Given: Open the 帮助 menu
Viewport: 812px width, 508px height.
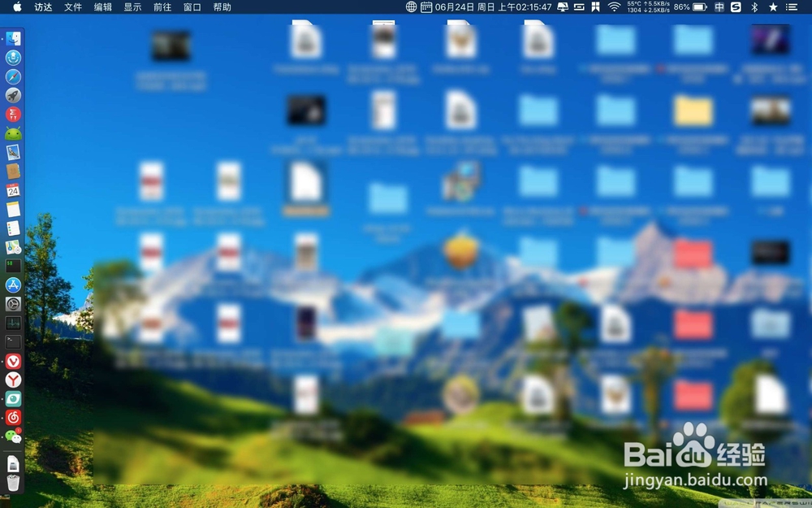Looking at the screenshot, I should click(x=222, y=7).
